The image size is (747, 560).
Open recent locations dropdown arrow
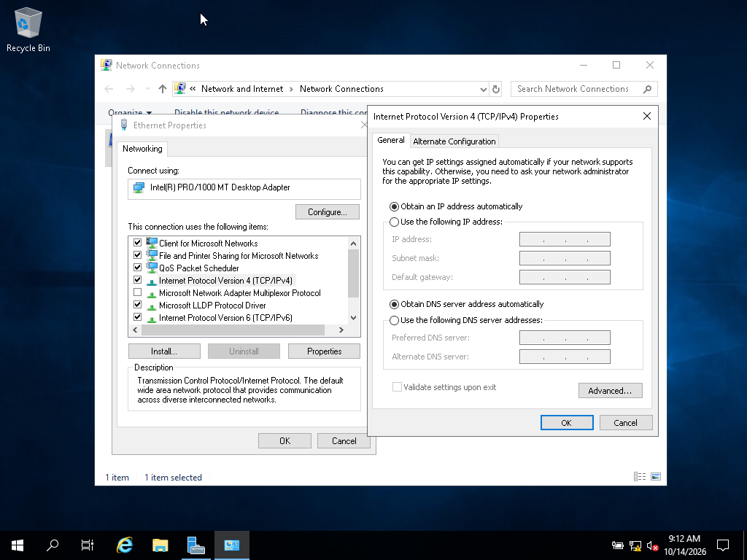pos(147,89)
